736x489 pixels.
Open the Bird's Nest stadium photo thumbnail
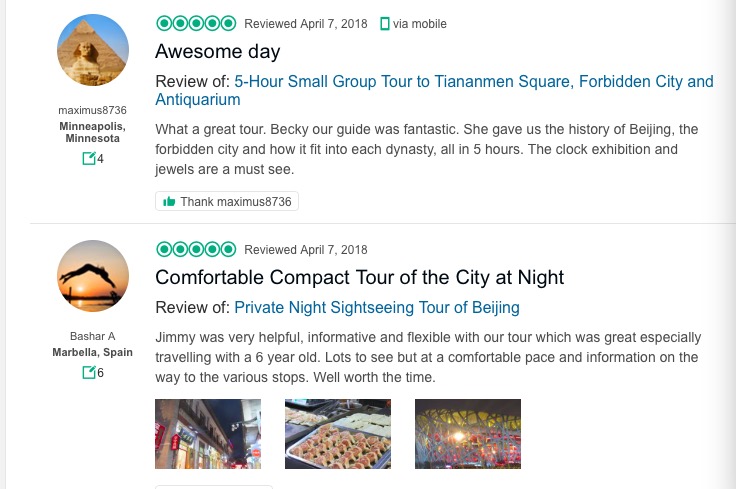(x=468, y=433)
